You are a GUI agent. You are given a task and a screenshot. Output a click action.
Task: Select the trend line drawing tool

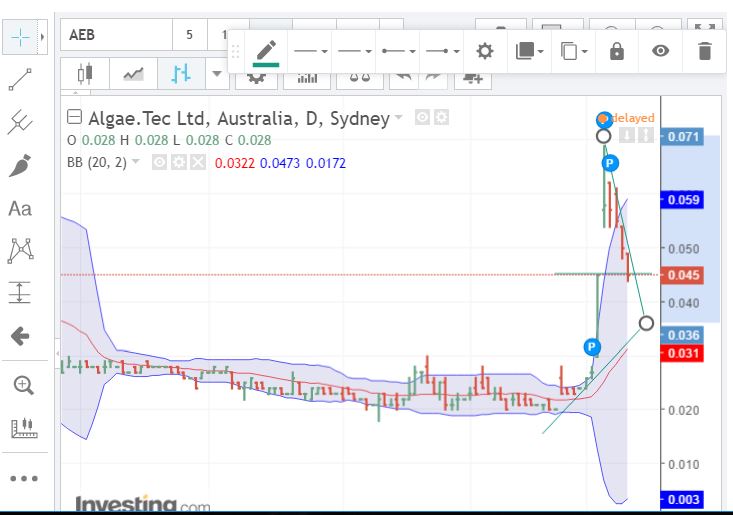20,79
